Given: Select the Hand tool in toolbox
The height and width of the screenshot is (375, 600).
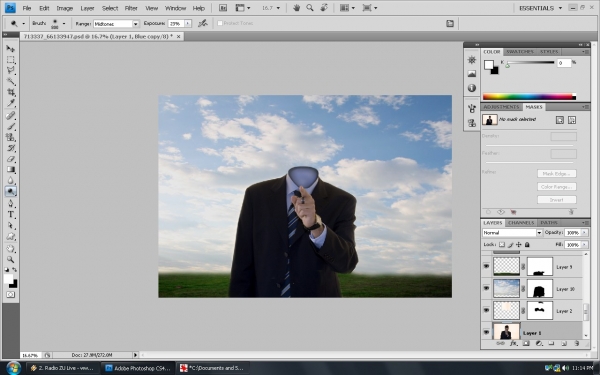Looking at the screenshot, I should (x=10, y=249).
